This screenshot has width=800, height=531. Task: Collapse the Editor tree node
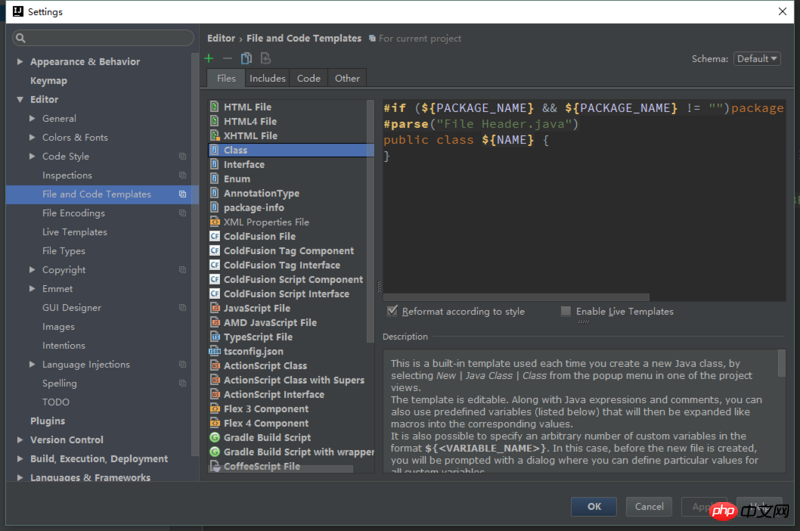20,100
